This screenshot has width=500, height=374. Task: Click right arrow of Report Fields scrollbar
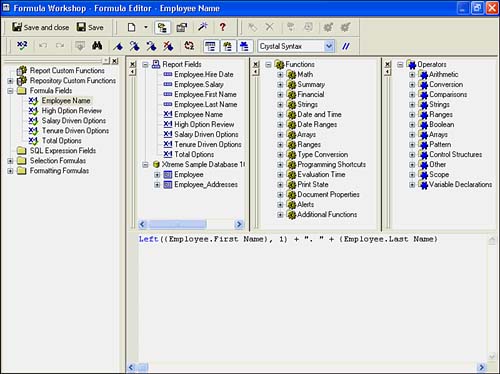tap(239, 224)
